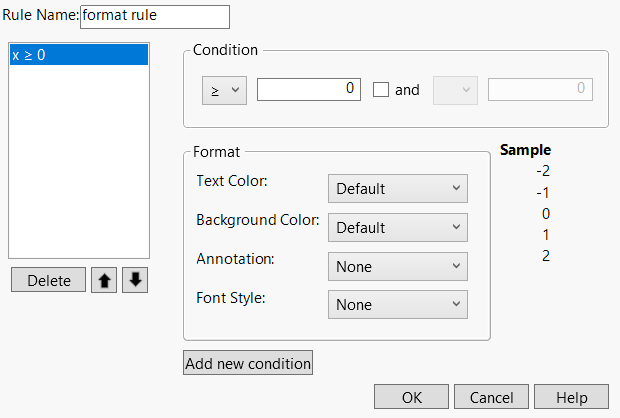
Task: Click the sample value -2
Action: pyautogui.click(x=543, y=172)
